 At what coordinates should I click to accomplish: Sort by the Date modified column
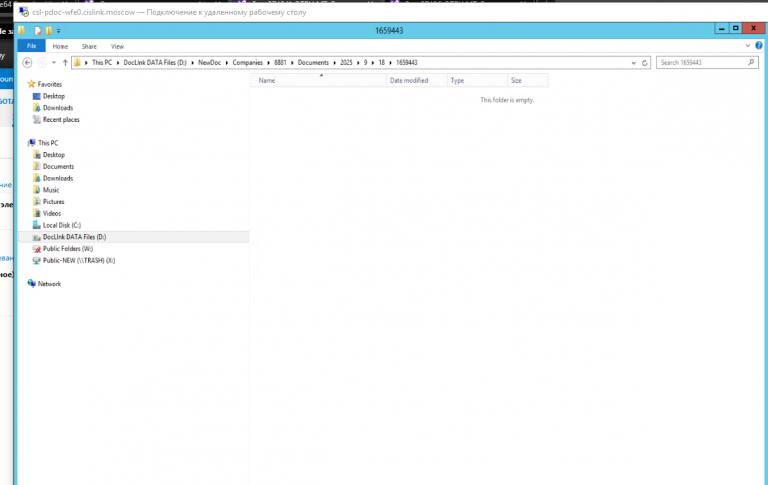tap(417, 80)
